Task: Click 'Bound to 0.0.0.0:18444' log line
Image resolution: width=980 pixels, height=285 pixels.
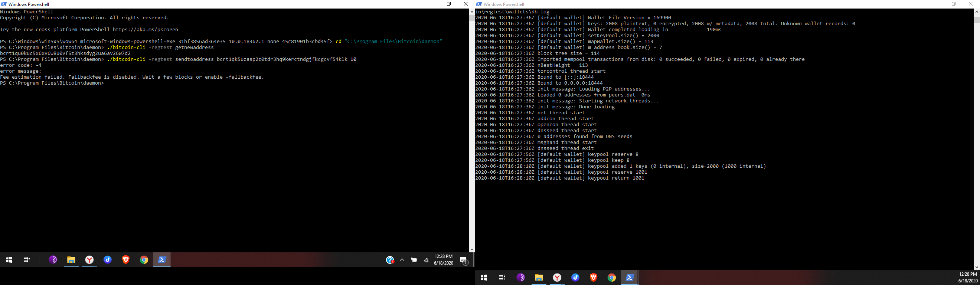Action: 539,83
